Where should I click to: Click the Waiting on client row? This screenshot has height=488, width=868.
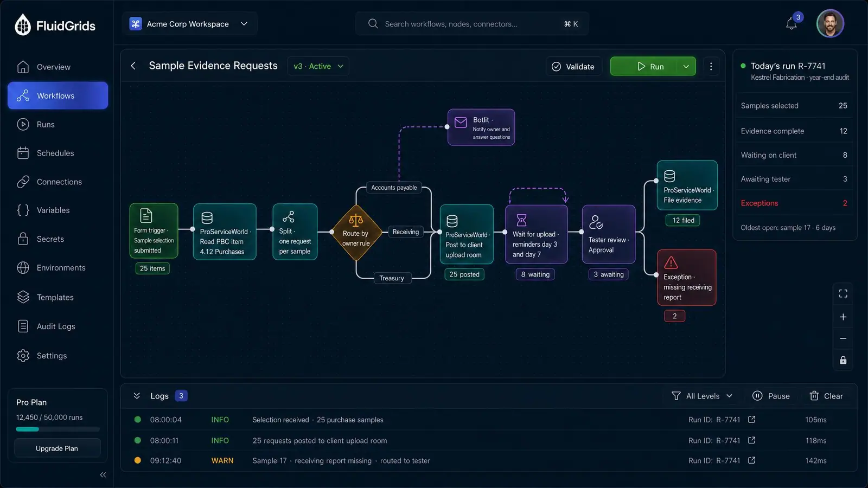[x=794, y=155]
